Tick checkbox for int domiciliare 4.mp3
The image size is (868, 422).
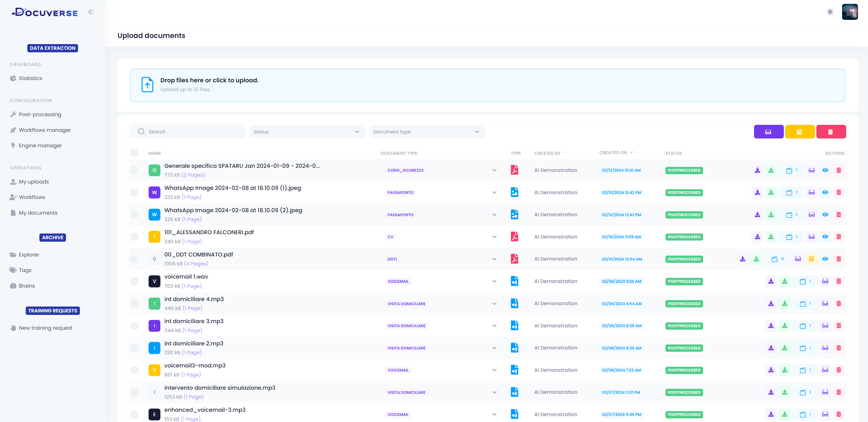(134, 304)
